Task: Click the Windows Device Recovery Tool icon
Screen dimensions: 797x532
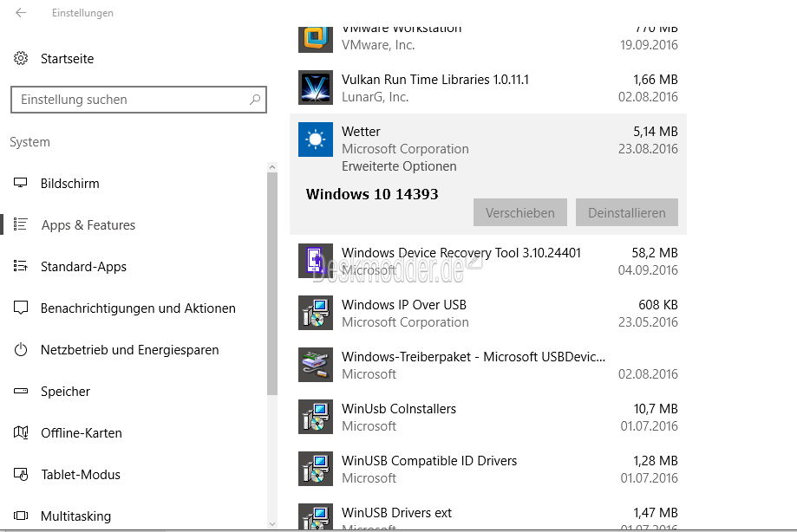Action: [x=316, y=261]
